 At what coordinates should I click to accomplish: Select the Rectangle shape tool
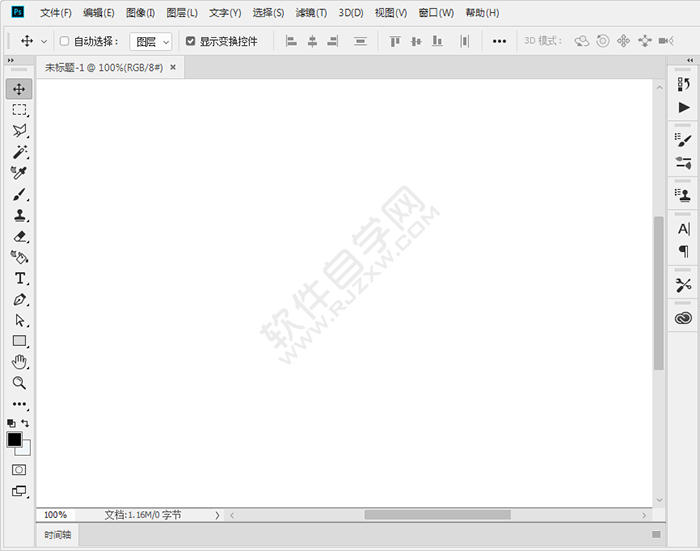point(19,341)
